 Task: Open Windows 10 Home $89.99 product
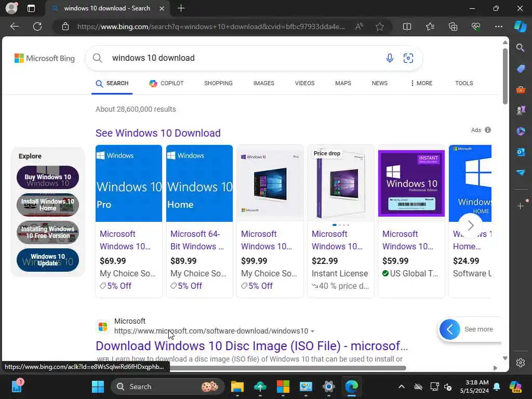tap(199, 221)
